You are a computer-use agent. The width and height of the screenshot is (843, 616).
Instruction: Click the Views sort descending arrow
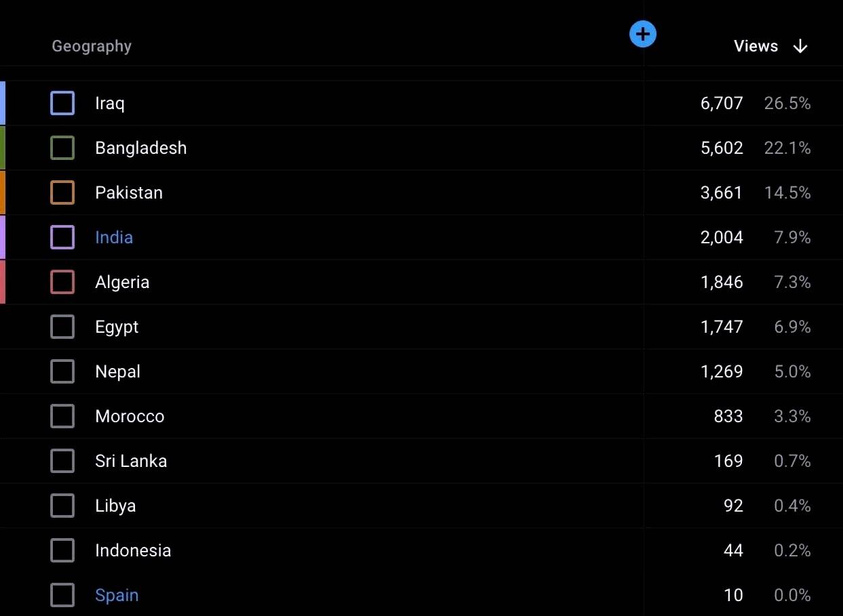click(800, 46)
